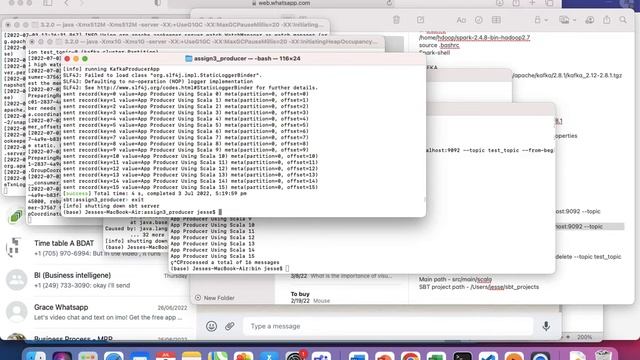Focus the assign3_producer terminal title bar
This screenshot has width=640, height=360.
point(243,58)
